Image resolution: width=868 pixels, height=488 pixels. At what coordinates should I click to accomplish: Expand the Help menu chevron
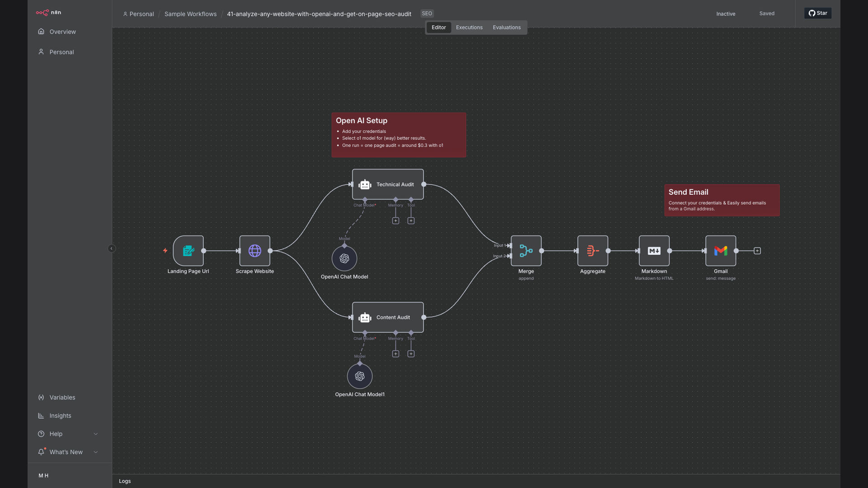96,434
